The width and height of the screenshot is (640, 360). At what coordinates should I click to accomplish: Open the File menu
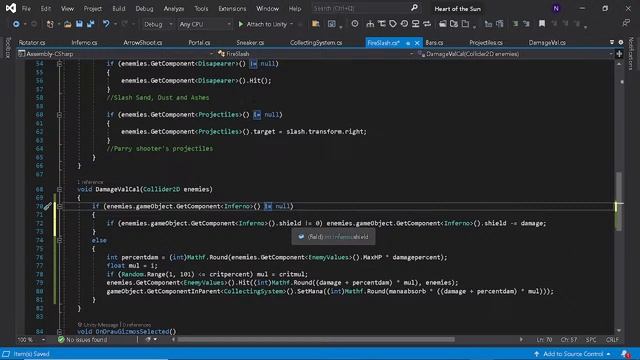(x=26, y=9)
